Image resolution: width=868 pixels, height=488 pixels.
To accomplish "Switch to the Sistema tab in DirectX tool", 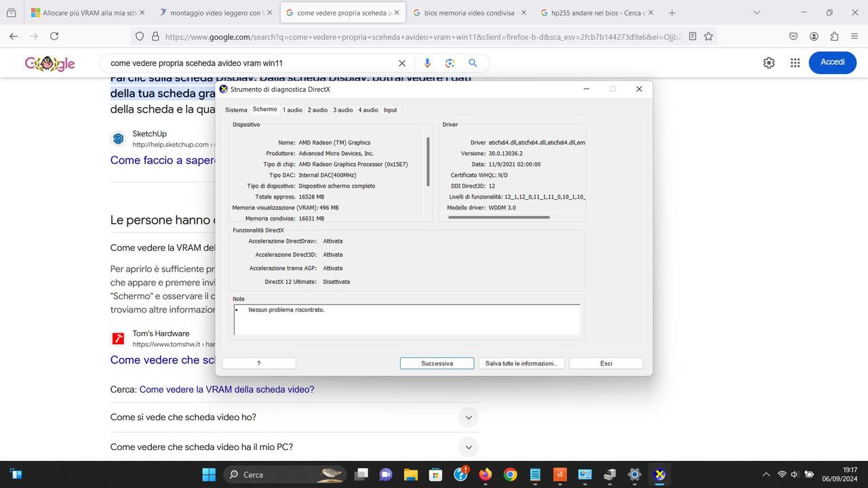I will (236, 109).
